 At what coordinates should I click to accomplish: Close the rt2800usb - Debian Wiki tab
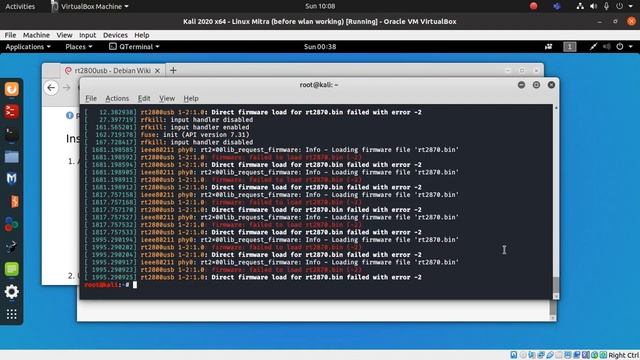pos(157,71)
